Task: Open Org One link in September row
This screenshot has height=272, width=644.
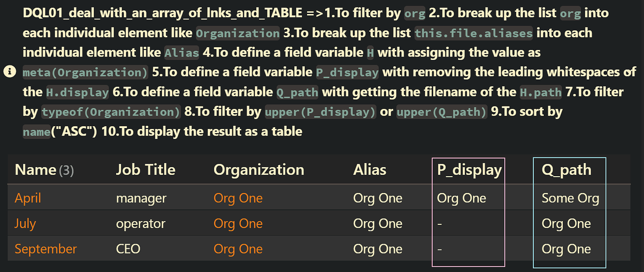Action: point(238,249)
